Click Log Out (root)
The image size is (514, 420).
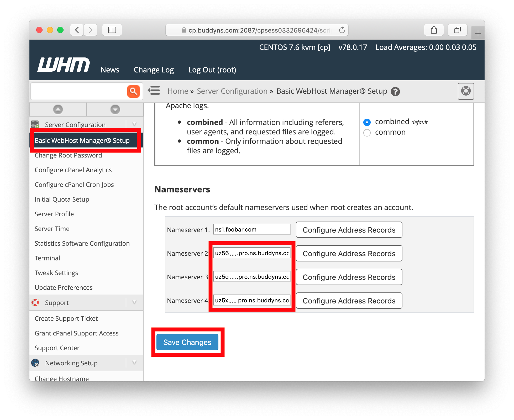(x=212, y=70)
